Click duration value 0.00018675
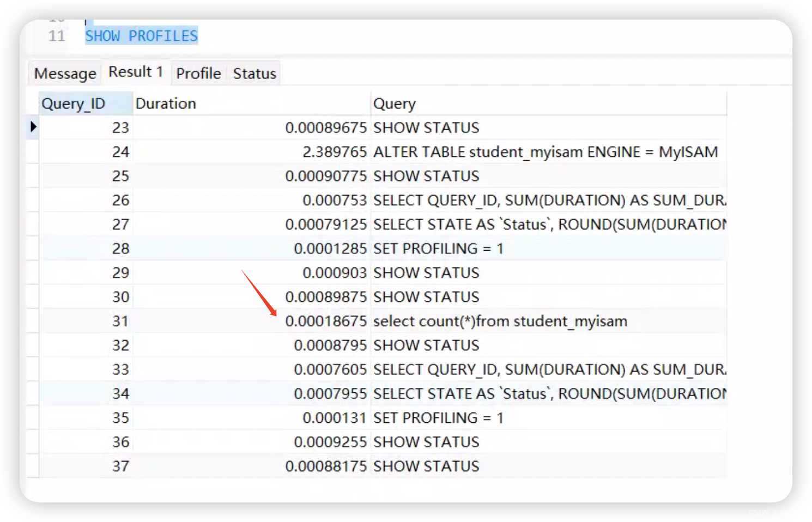This screenshot has width=812, height=522. coord(326,321)
